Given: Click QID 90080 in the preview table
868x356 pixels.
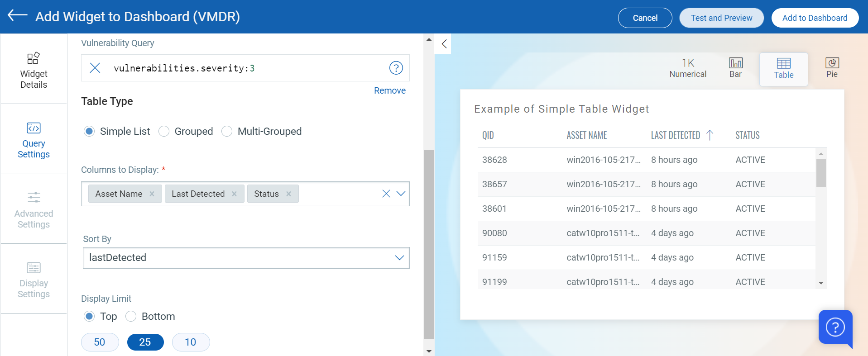Looking at the screenshot, I should (x=494, y=233).
